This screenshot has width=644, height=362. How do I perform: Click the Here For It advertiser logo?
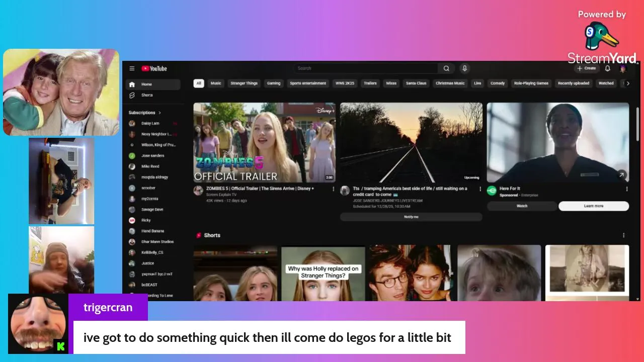(492, 191)
